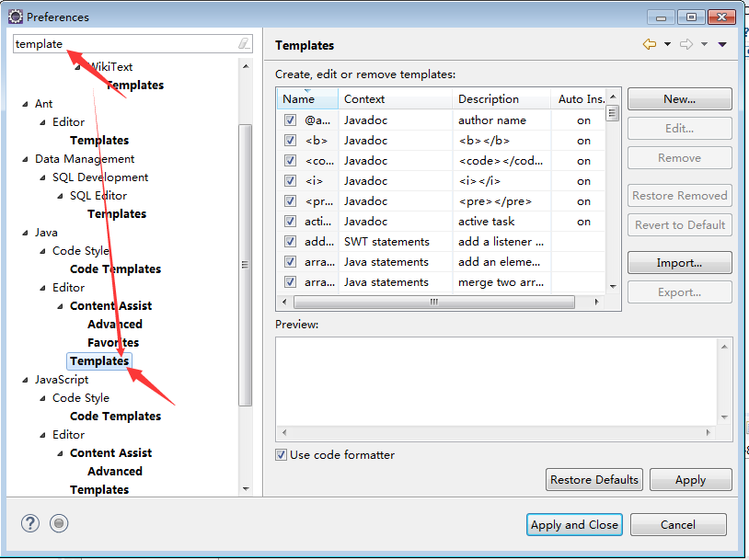Toggle checkbox for 'merge two arr...' template
This screenshot has width=749, height=560.
click(x=290, y=282)
